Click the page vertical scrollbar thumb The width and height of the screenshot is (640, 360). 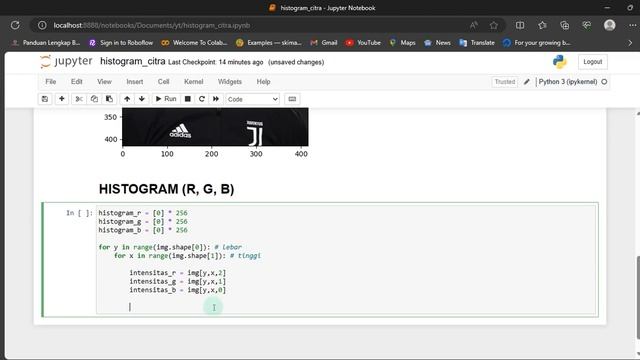click(x=637, y=297)
